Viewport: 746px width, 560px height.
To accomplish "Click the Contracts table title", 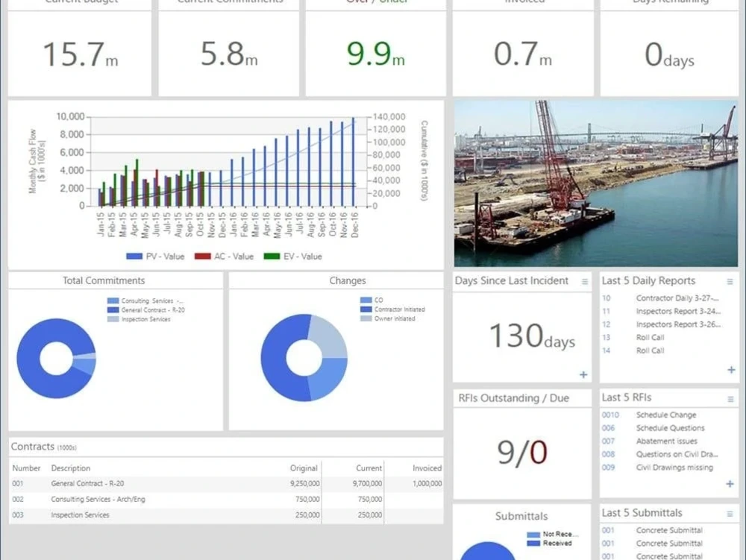I will tap(33, 447).
